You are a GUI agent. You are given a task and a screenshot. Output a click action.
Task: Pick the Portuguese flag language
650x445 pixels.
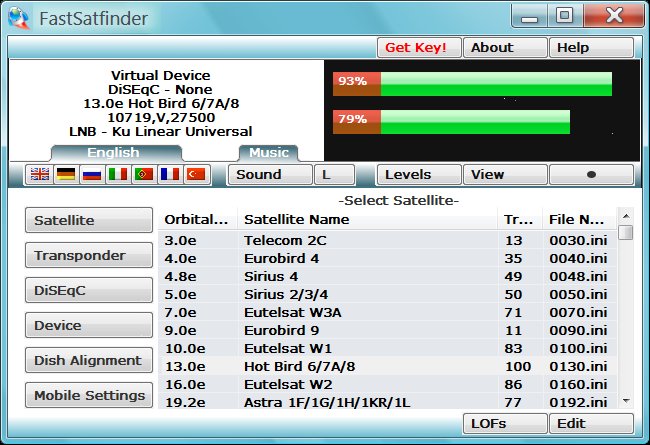click(x=144, y=174)
